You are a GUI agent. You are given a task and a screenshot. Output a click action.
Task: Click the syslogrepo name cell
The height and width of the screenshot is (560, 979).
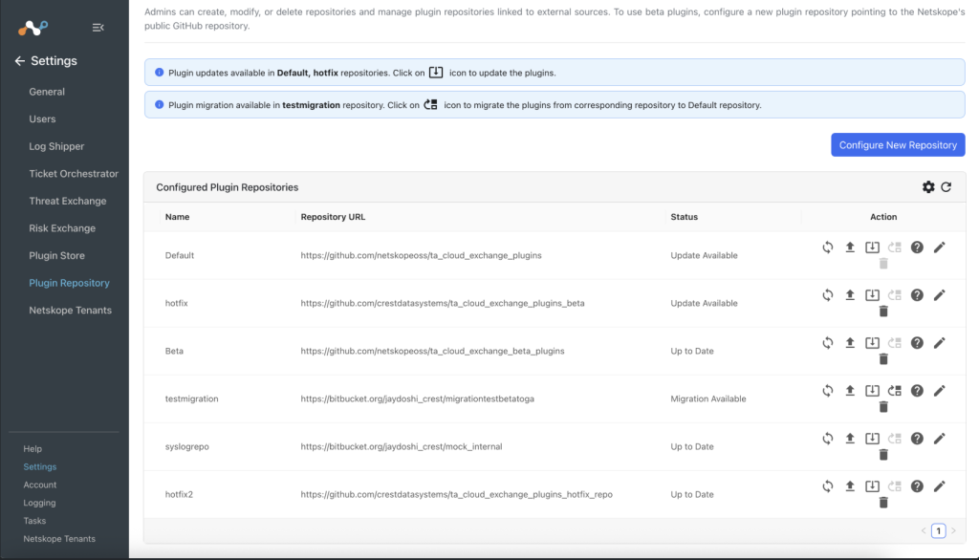[186, 446]
